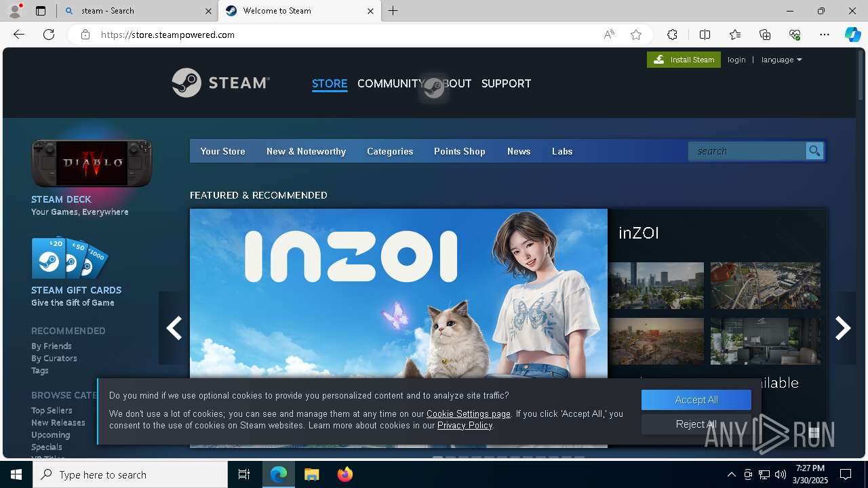
Task: Open a new tab with plus icon
Action: (x=393, y=11)
